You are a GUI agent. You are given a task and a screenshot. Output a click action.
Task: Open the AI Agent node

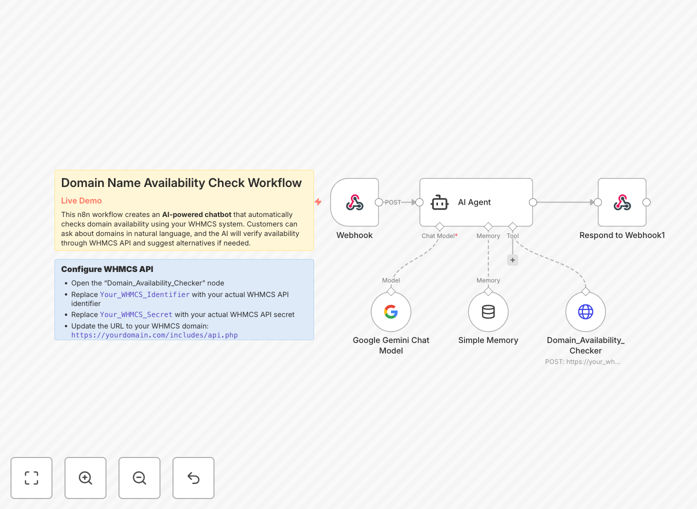(476, 202)
